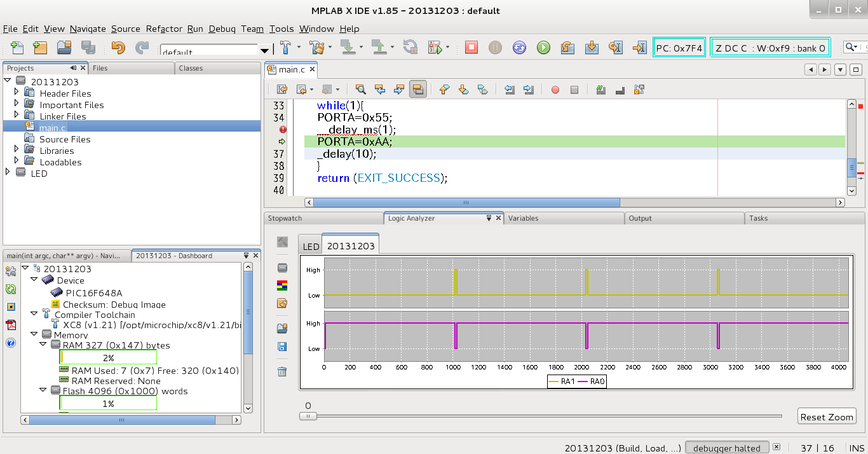Expand the LED project node
This screenshot has height=454, width=868.
(8, 172)
